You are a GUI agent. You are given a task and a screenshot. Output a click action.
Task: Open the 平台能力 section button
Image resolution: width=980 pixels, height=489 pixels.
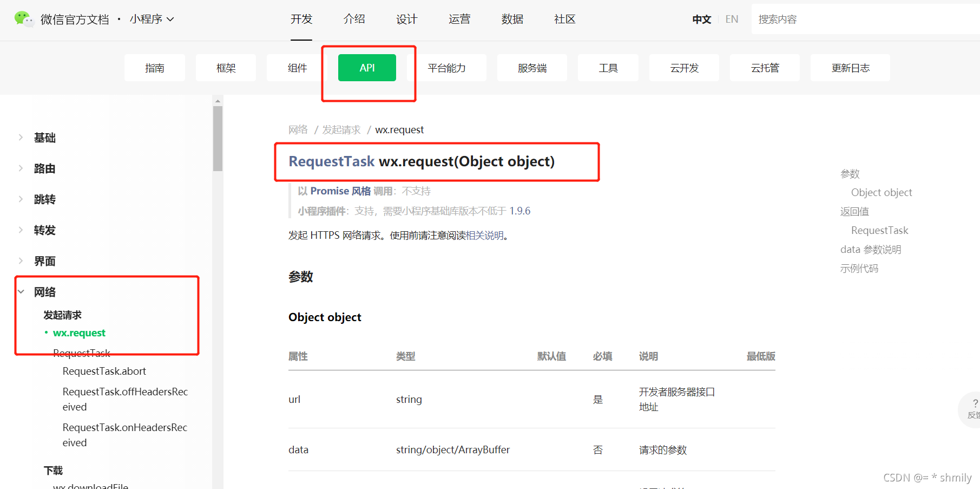446,68
